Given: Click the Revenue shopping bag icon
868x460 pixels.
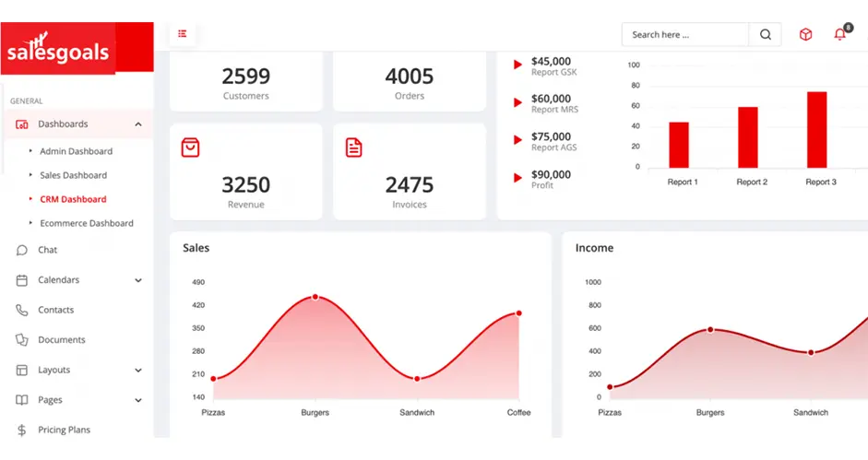Looking at the screenshot, I should (190, 147).
